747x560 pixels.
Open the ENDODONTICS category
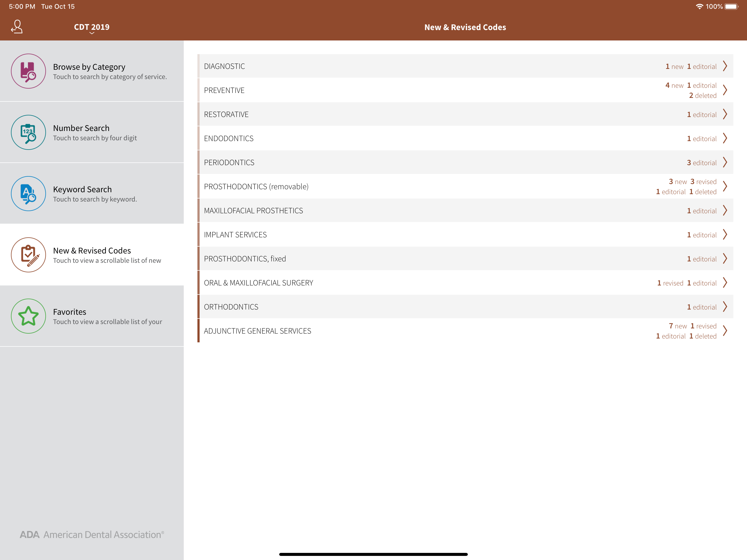coord(465,138)
